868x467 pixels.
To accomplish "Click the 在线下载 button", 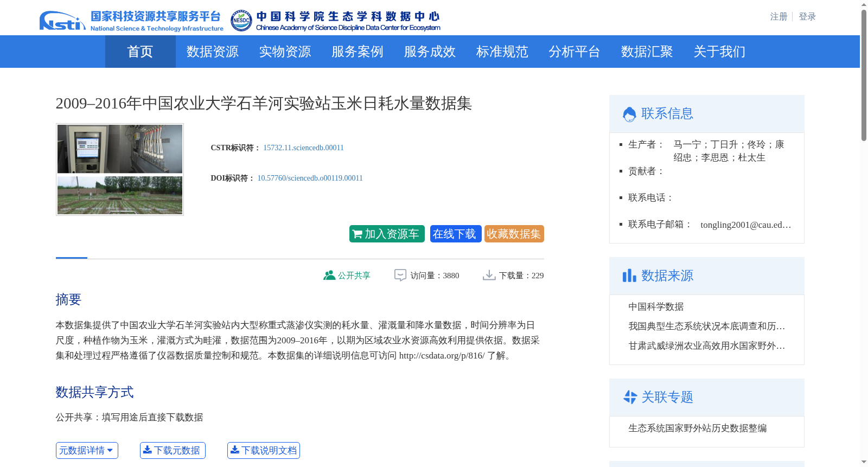I will (x=456, y=234).
